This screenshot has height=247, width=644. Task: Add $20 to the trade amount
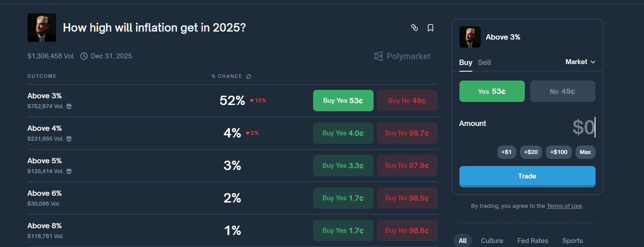(x=531, y=152)
